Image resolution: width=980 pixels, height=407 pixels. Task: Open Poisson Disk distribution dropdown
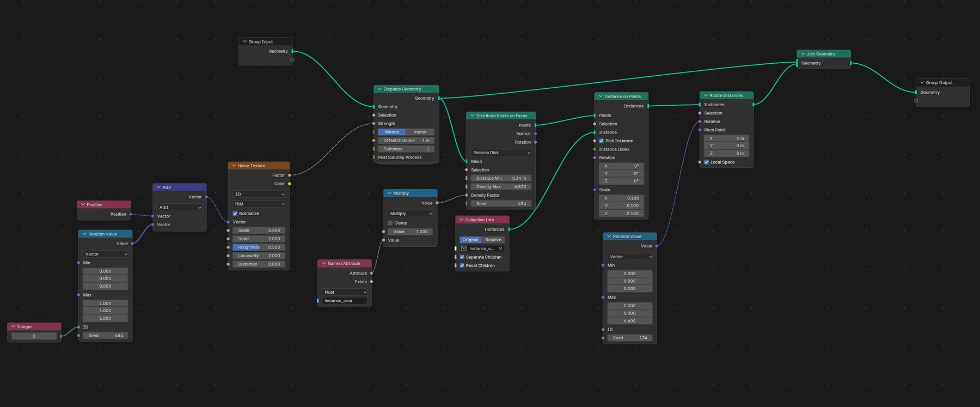501,153
